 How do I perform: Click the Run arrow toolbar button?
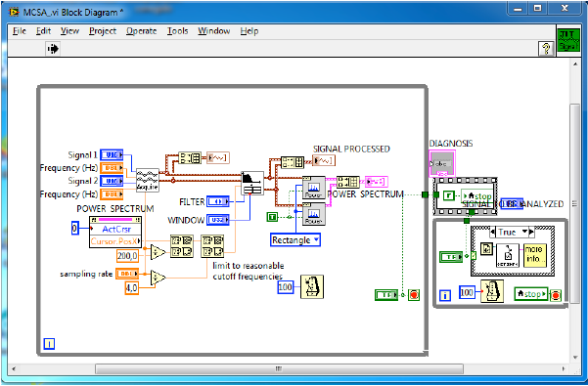point(53,49)
